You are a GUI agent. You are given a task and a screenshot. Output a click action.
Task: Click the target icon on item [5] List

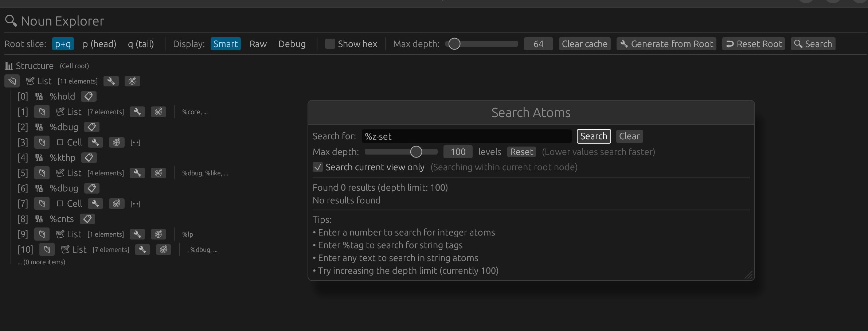tap(159, 173)
